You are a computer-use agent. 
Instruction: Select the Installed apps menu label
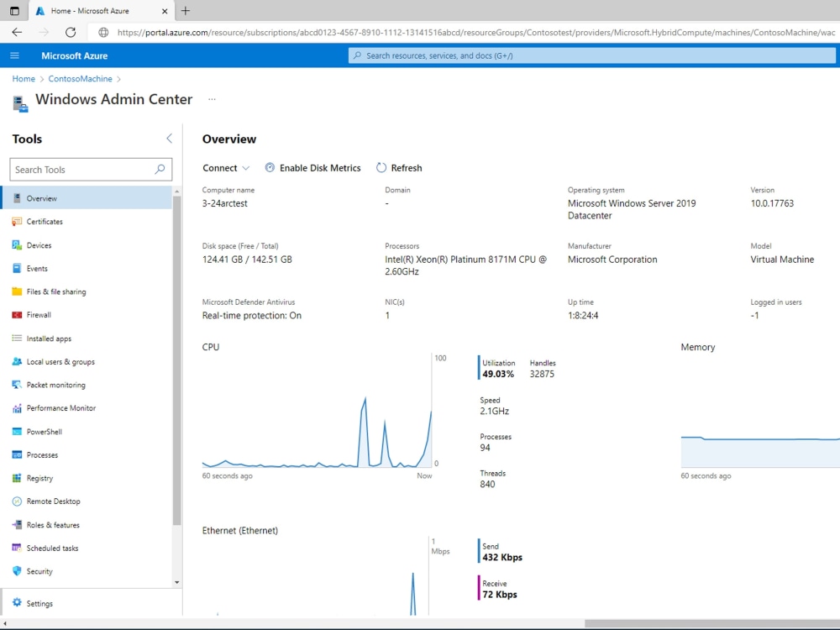pos(49,339)
